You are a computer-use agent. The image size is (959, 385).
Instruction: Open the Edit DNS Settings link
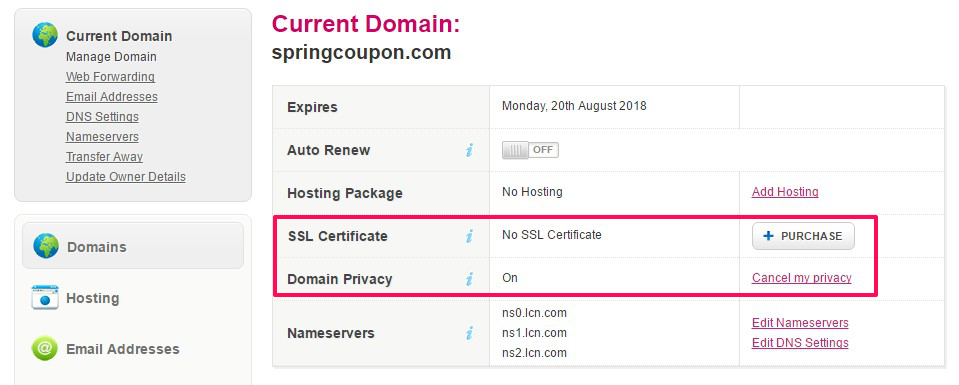[x=800, y=342]
